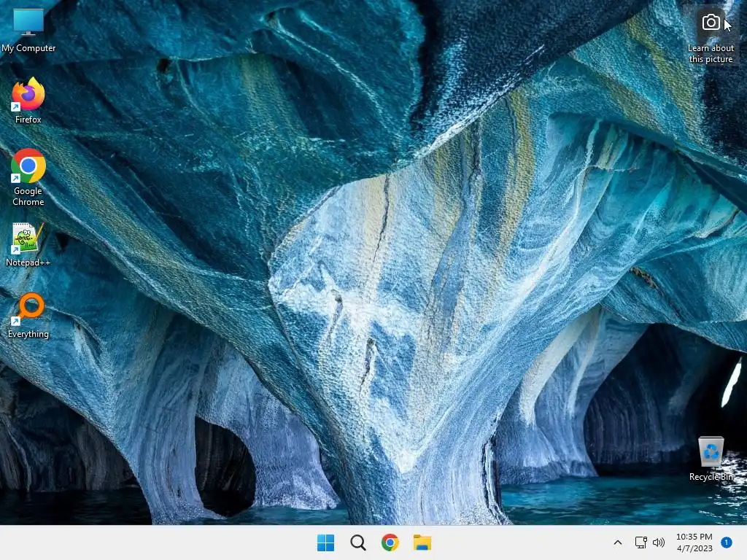
Task: Open the clock showing 10:35 PM
Action: coord(694,537)
